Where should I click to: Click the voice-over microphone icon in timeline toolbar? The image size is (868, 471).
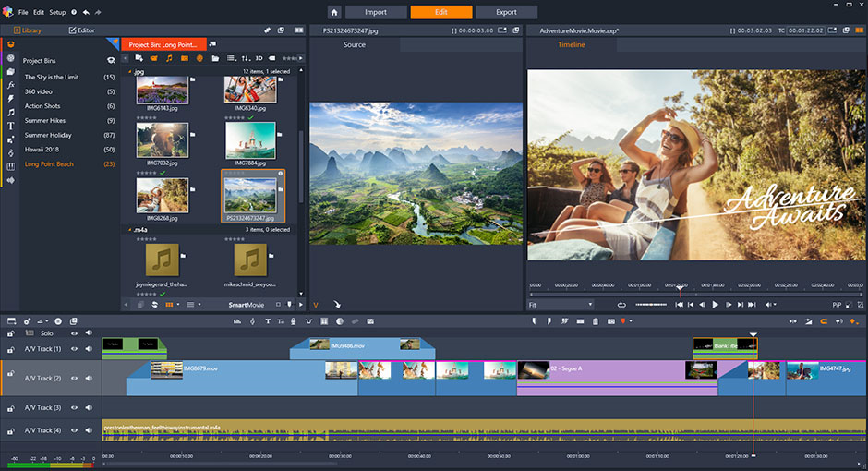tap(293, 321)
